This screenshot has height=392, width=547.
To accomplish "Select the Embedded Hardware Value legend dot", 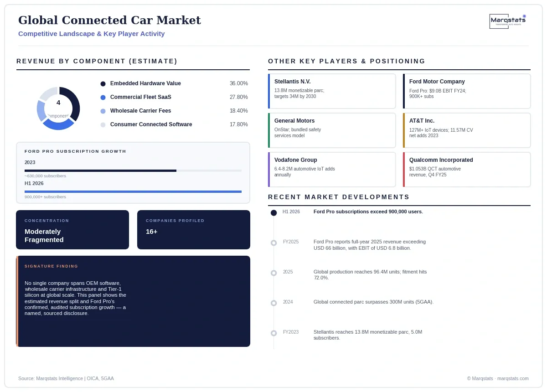I will click(x=103, y=84).
